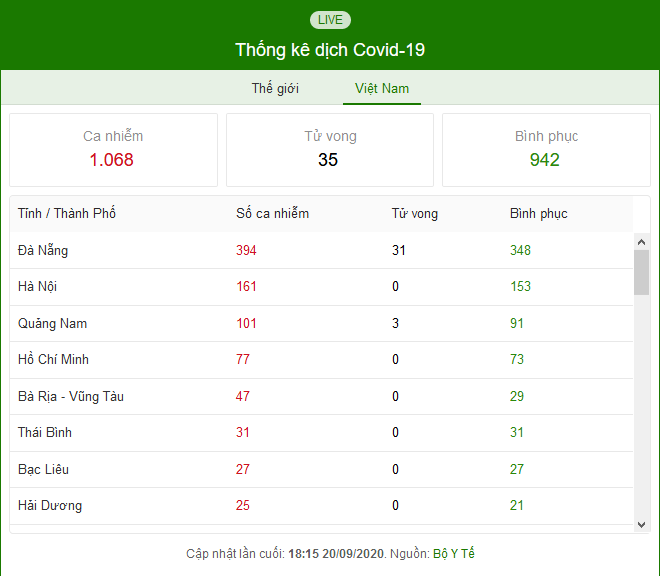Click the Tỉnh / Thành Phố column header
The width and height of the screenshot is (660, 576).
(x=67, y=213)
